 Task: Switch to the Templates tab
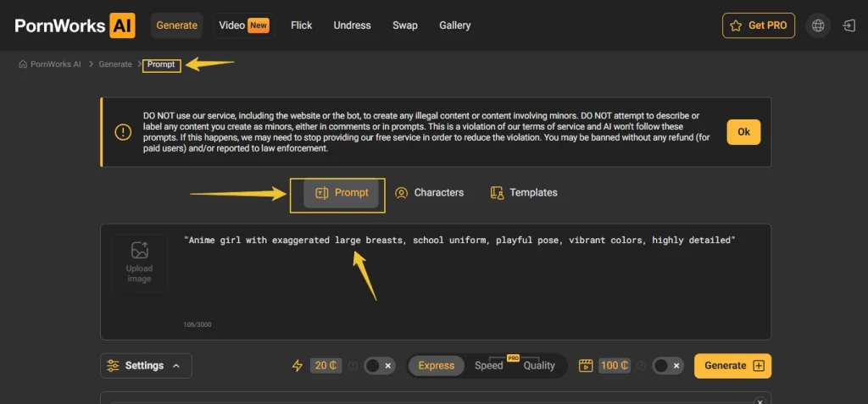tap(524, 192)
